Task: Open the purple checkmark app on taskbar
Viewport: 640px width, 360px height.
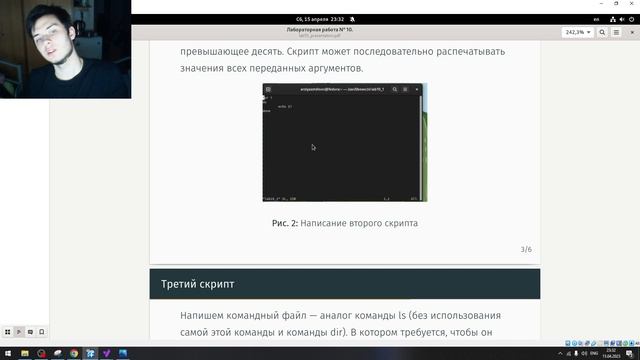Action: click(x=107, y=353)
